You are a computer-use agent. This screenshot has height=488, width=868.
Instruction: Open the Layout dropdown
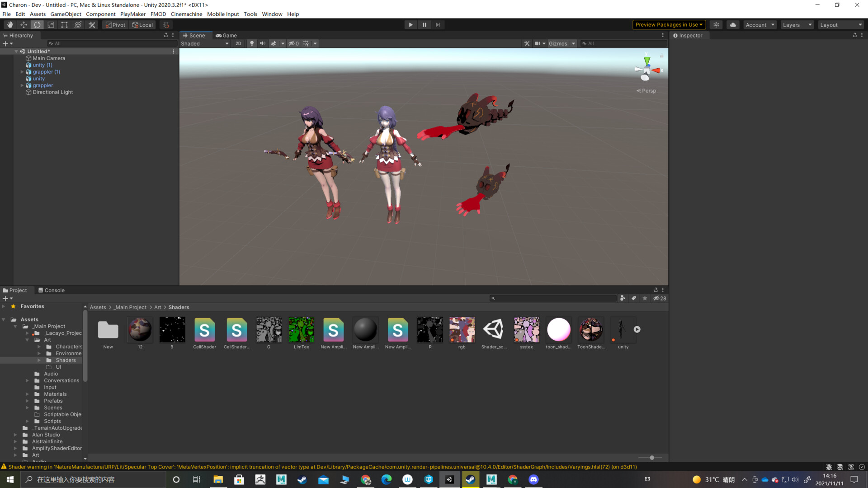click(x=841, y=25)
